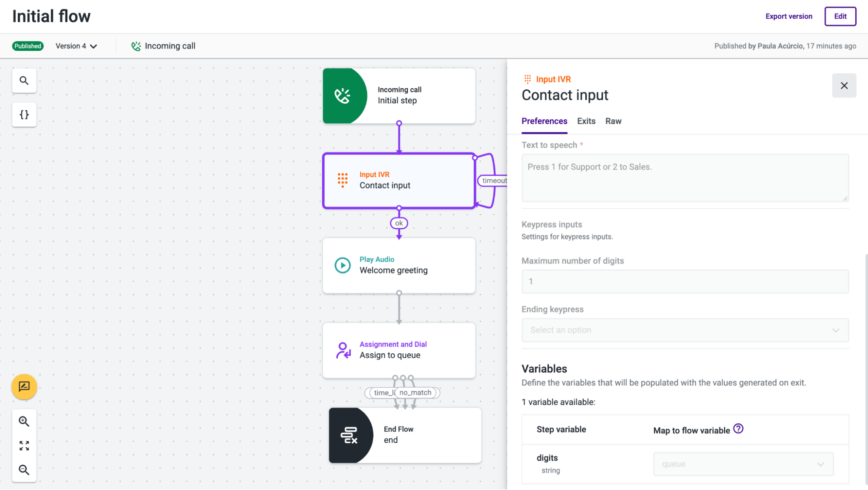Fit flow to screen icon
Screen dimensions: 868x490
[x=24, y=446]
